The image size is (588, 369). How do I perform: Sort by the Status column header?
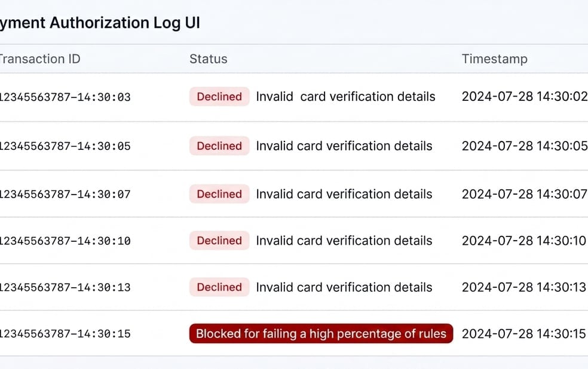[208, 59]
